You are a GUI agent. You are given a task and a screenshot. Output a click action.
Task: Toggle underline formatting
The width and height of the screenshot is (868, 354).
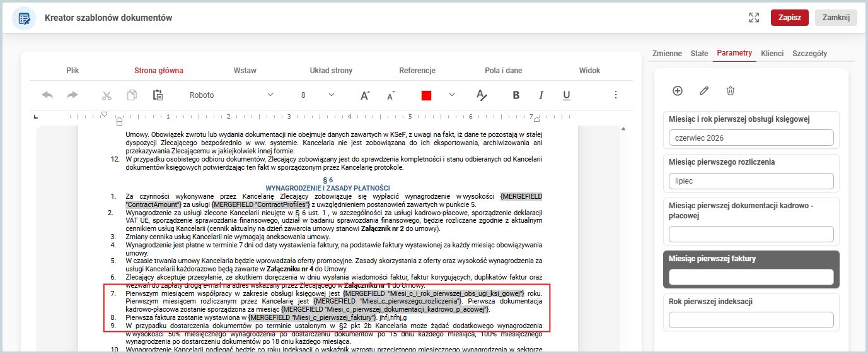coord(567,95)
